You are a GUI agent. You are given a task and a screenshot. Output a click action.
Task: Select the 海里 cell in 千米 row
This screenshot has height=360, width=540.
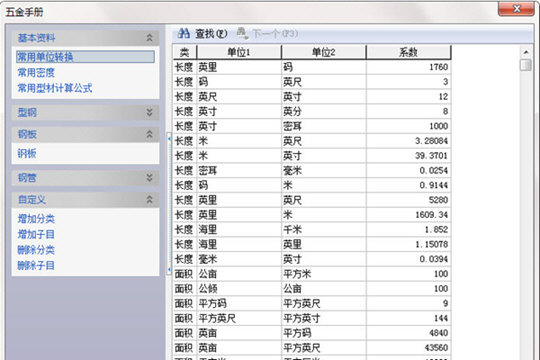point(239,229)
